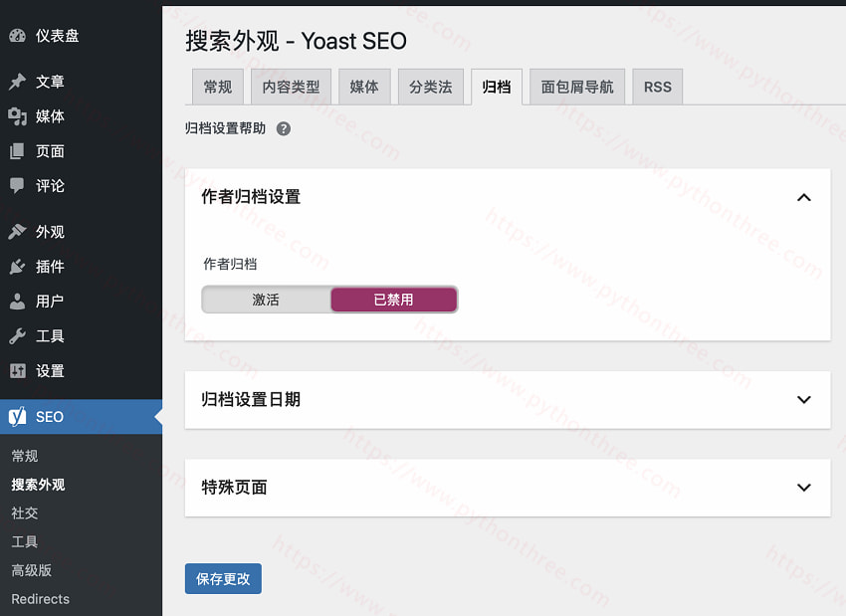Switch to the 内容类型 tab
The width and height of the screenshot is (846, 616).
[x=291, y=87]
